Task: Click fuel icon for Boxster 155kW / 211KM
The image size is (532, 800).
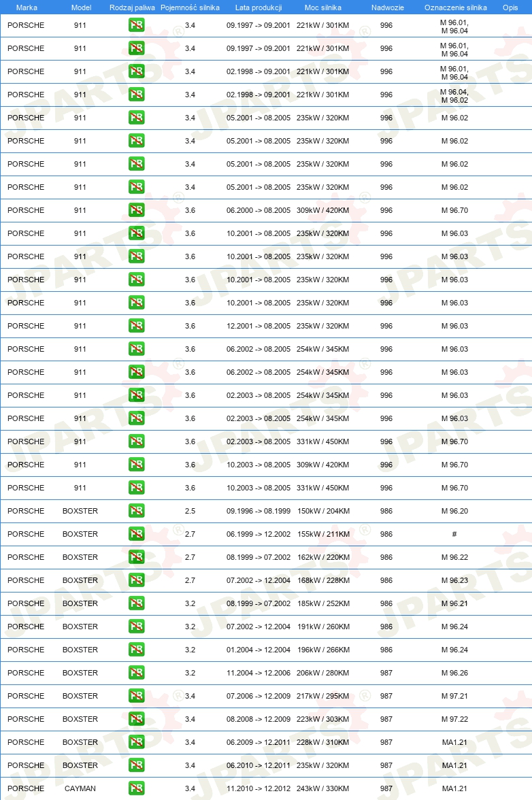Action: [x=136, y=533]
